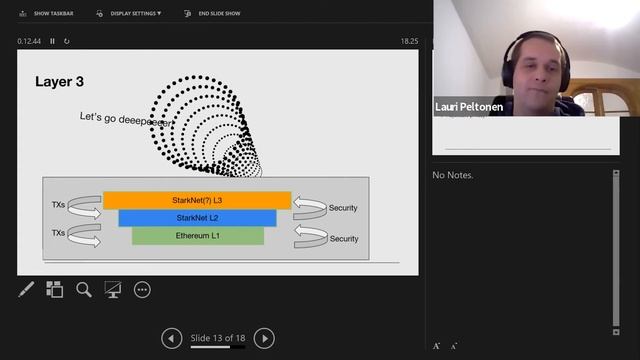
Task: Click the green Ethereum L1 bar
Action: (x=198, y=236)
